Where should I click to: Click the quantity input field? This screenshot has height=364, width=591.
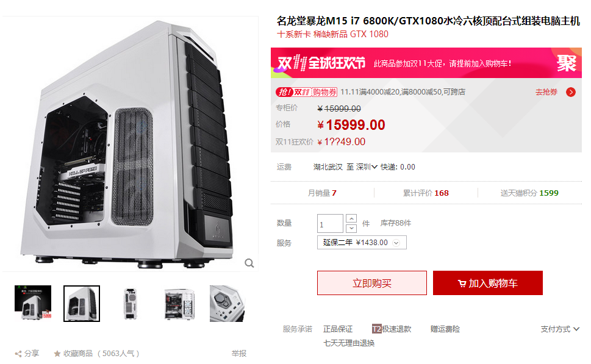pos(330,223)
